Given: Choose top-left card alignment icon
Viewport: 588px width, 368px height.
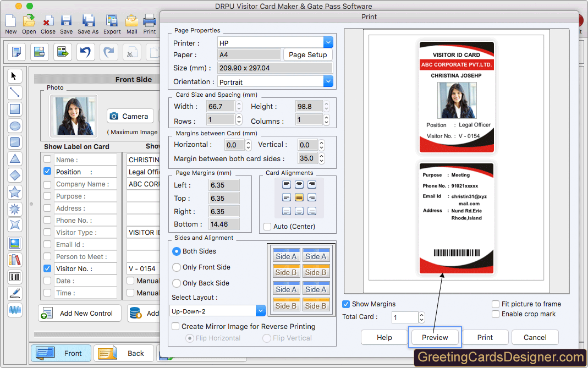Looking at the screenshot, I should pyautogui.click(x=287, y=184).
